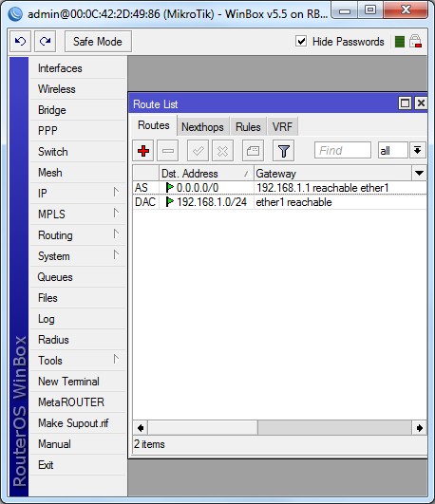Expand the Routing submenu

pos(78,235)
